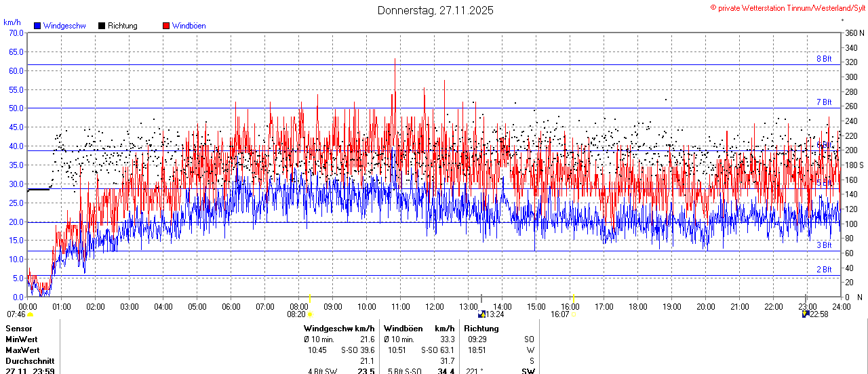Click the average gust value 31.7
This screenshot has height=374, width=868.
tap(447, 361)
